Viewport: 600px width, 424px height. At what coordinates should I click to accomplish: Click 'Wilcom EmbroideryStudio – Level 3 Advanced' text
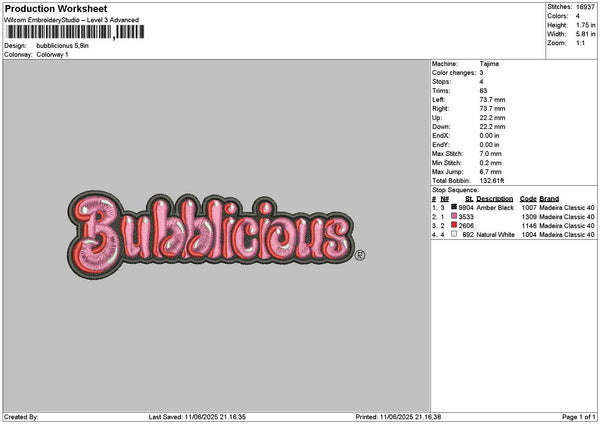(x=71, y=20)
